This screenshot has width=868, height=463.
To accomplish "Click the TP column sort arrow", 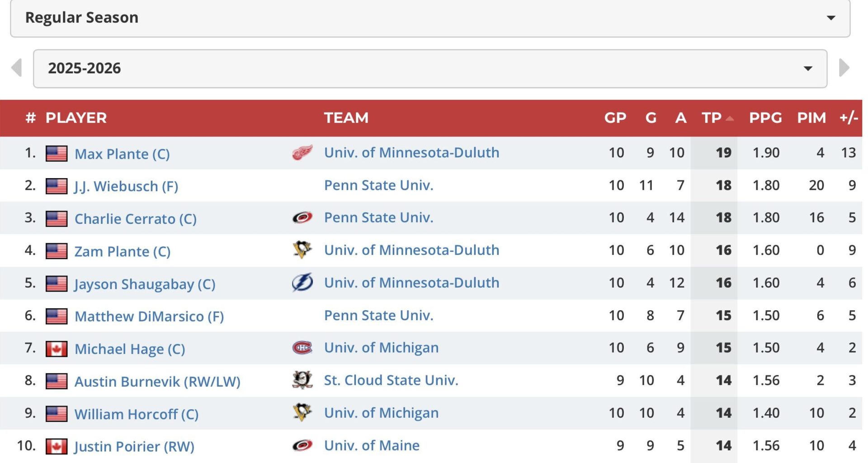I will pyautogui.click(x=730, y=117).
